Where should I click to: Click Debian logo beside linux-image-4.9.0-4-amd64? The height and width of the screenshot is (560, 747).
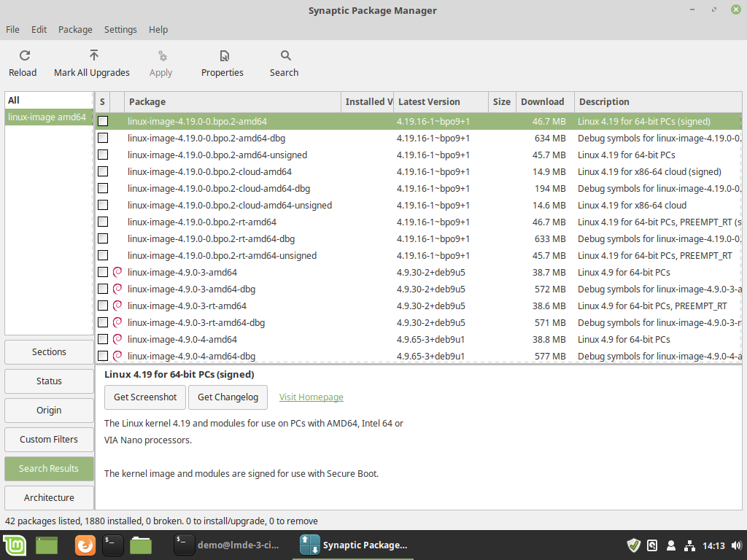[117, 339]
